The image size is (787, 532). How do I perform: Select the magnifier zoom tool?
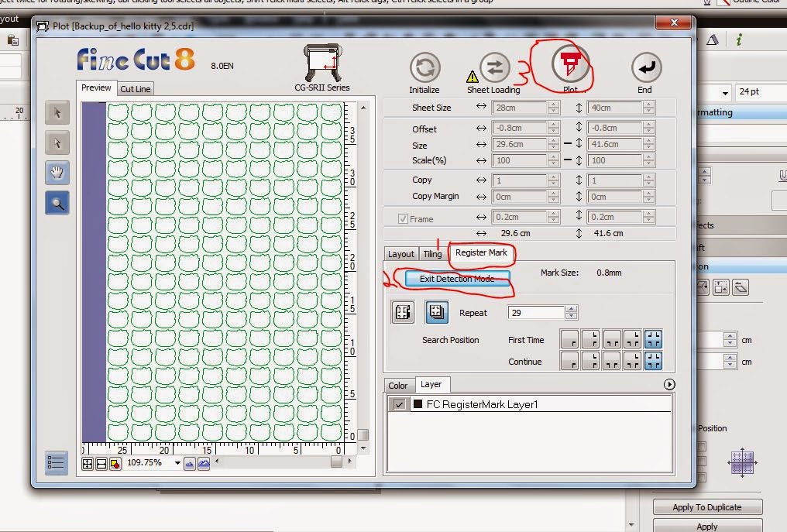(x=57, y=203)
